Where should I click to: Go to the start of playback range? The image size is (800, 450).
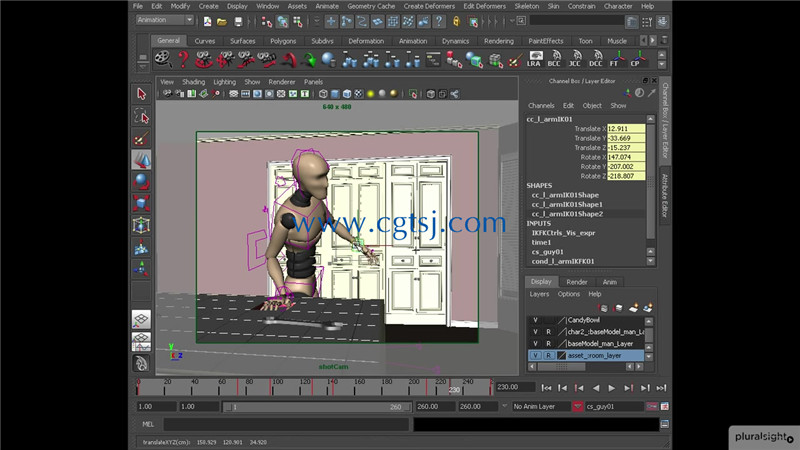click(546, 388)
